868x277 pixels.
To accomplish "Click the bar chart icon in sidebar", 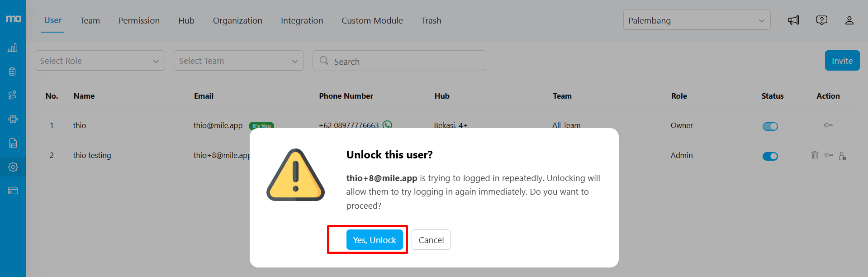I will tap(13, 48).
